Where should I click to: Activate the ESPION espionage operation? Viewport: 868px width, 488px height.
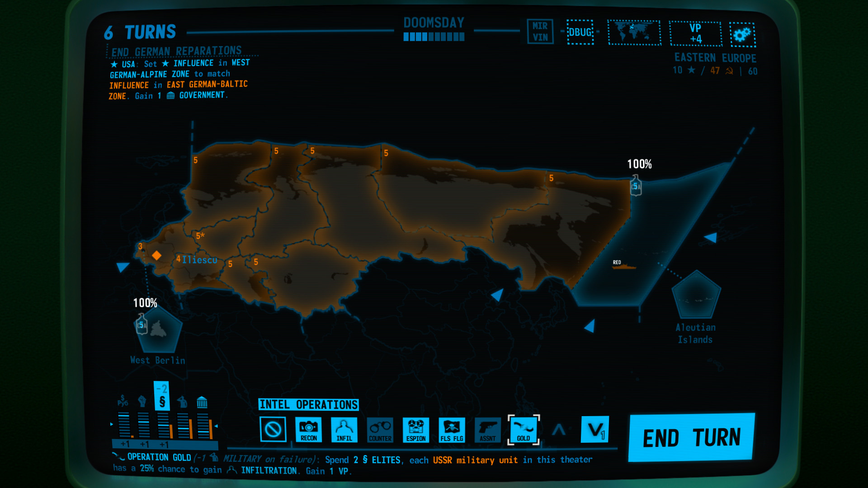(416, 430)
